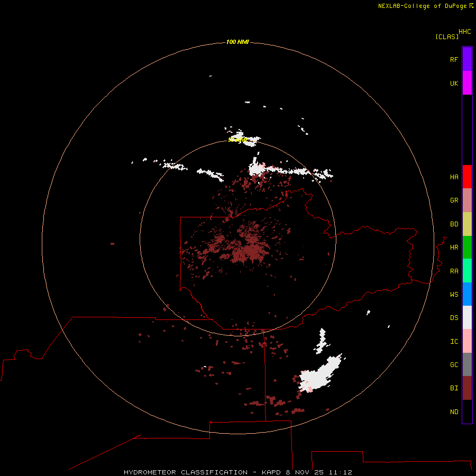
Task: Click the brown BI legend swatch
Action: coord(467,388)
